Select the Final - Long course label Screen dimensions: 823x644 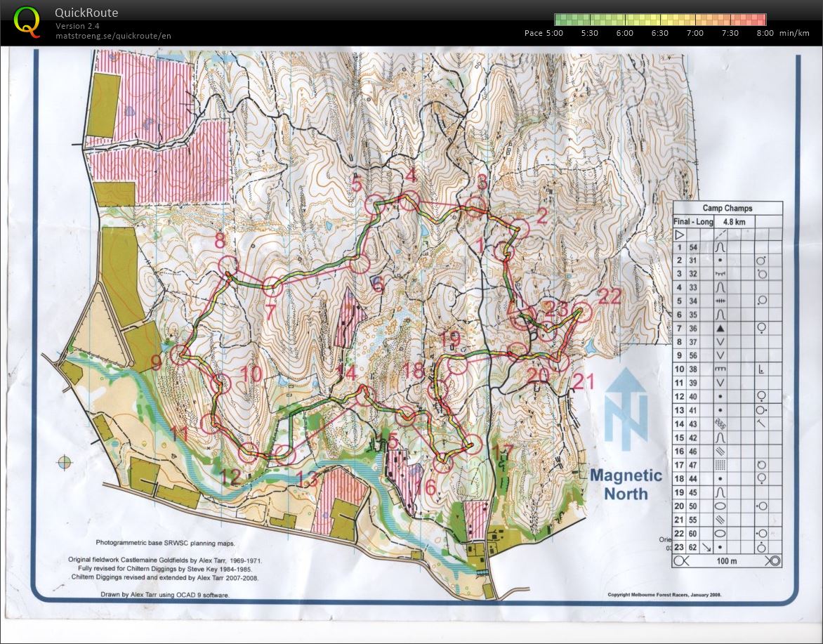coord(692,221)
